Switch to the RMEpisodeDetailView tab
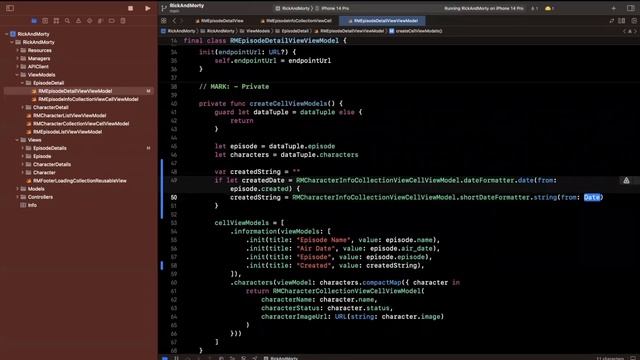 pos(220,21)
